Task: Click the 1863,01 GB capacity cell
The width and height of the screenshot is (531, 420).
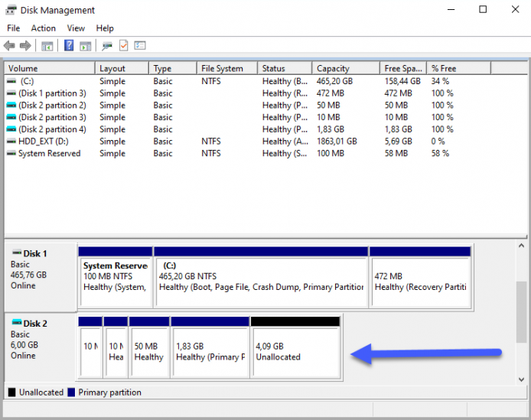Action: [337, 142]
